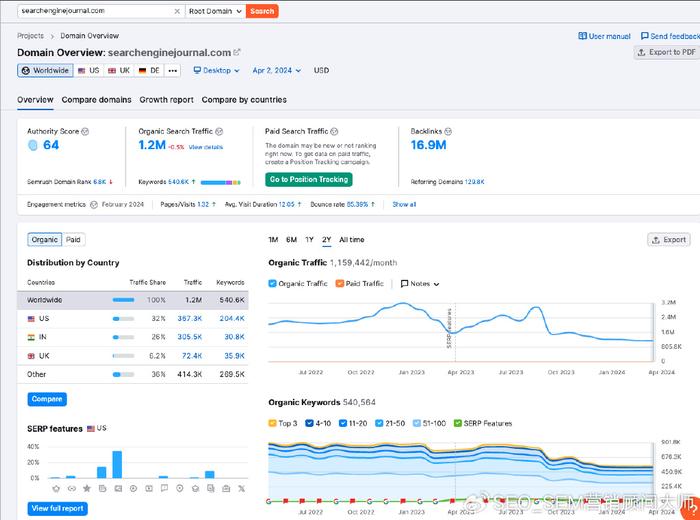Expand the Notes dropdown
The image size is (700, 520).
420,284
